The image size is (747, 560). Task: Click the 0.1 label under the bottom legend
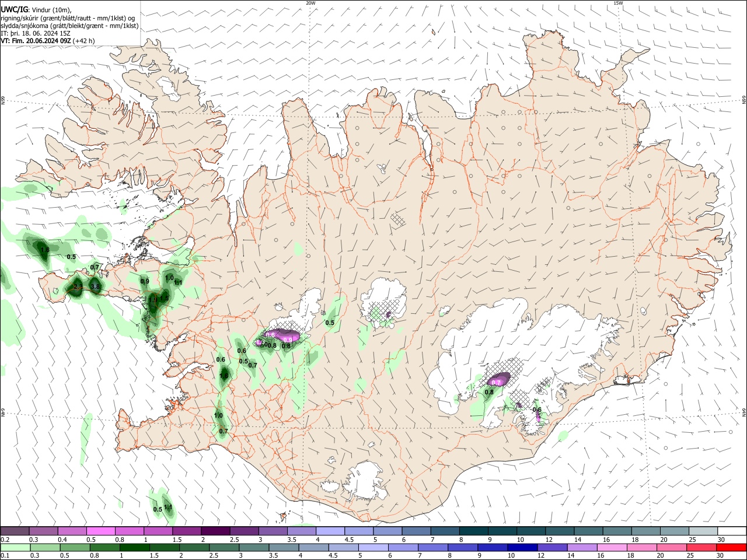[5, 556]
